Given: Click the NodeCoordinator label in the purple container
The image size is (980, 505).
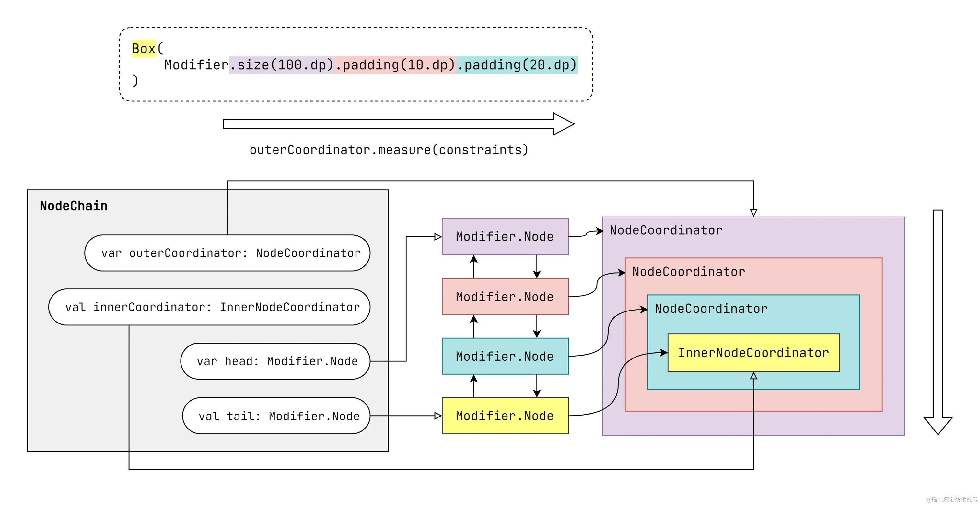Looking at the screenshot, I should point(666,230).
